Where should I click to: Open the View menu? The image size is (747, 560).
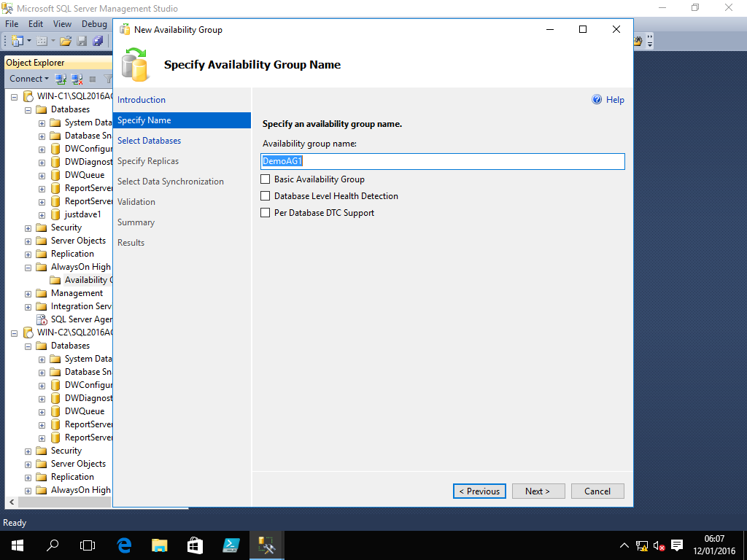tap(62, 24)
